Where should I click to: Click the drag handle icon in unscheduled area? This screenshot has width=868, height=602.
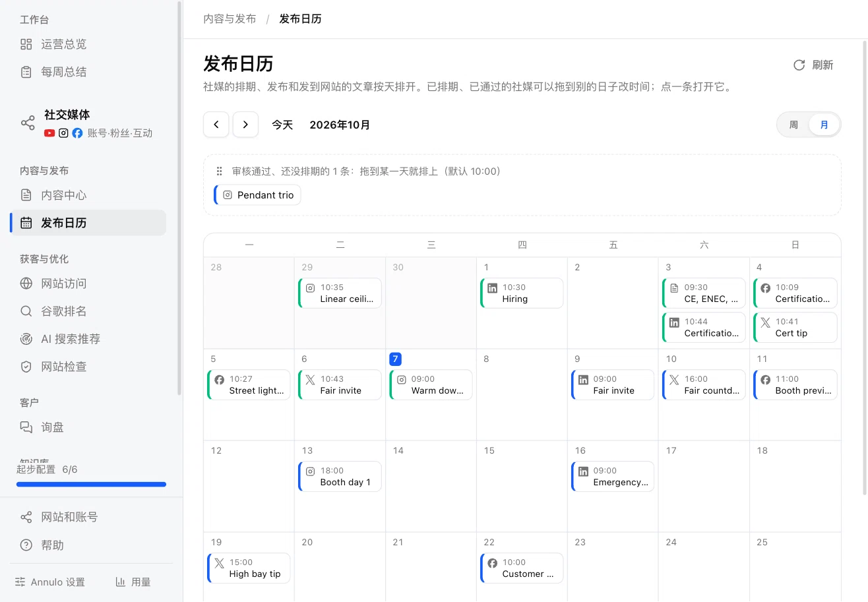click(x=220, y=171)
